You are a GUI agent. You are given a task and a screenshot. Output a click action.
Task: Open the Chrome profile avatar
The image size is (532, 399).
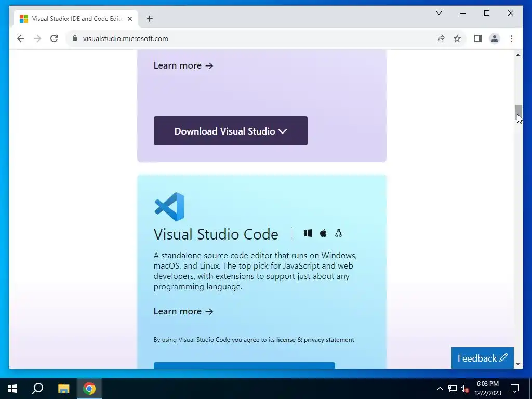[x=495, y=38]
